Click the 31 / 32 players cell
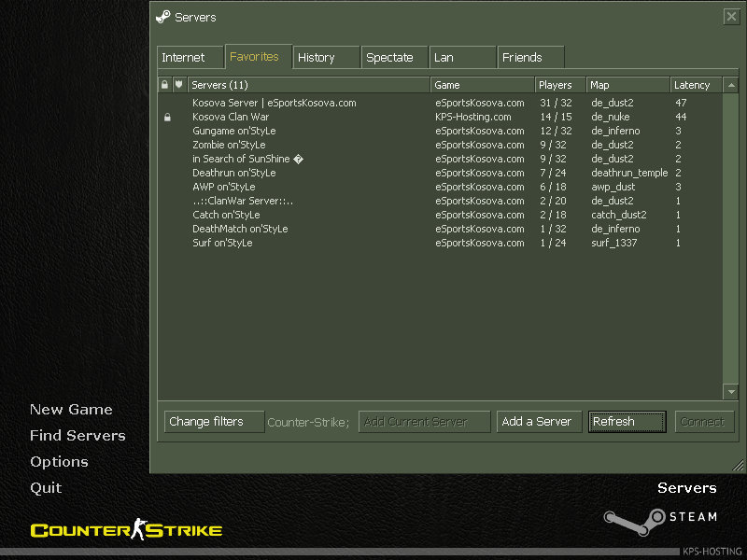Viewport: 747px width, 560px height. [556, 103]
